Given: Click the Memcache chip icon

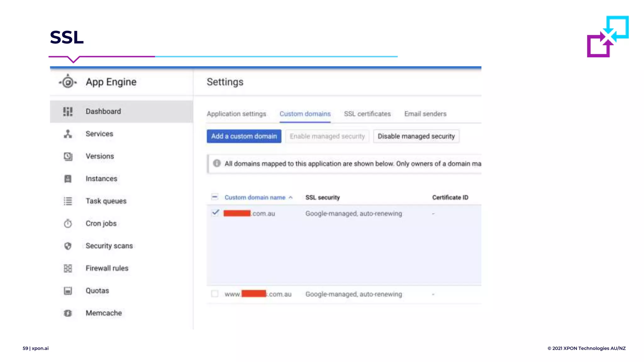Looking at the screenshot, I should (68, 313).
